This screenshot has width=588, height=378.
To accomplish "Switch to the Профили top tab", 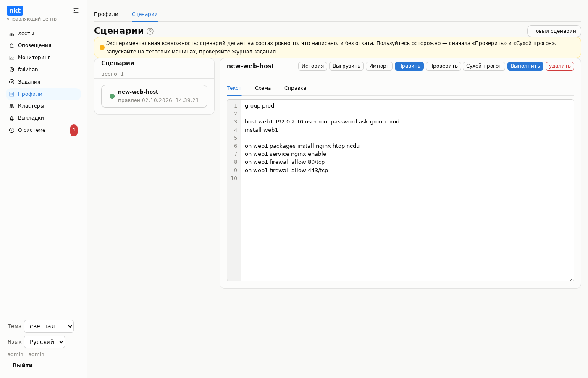I will 106,14.
